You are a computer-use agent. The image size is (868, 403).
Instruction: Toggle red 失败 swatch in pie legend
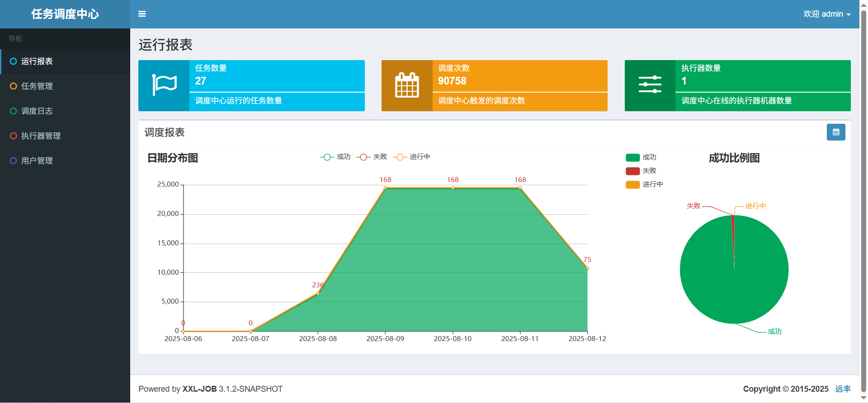pyautogui.click(x=632, y=171)
